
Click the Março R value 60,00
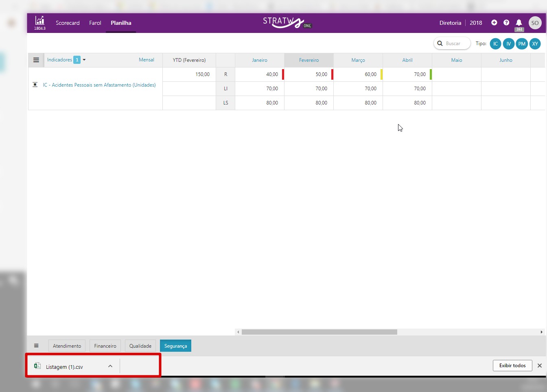[370, 74]
